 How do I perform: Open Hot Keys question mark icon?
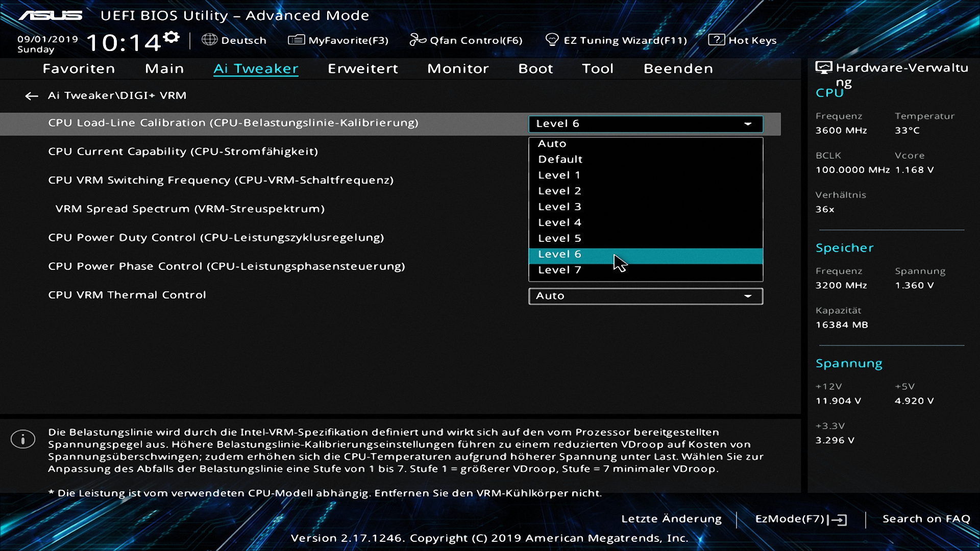(716, 40)
